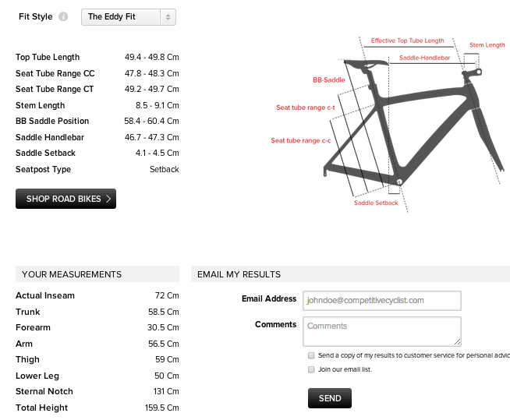Click the Fit Style info icon
510x420 pixels.
[63, 16]
